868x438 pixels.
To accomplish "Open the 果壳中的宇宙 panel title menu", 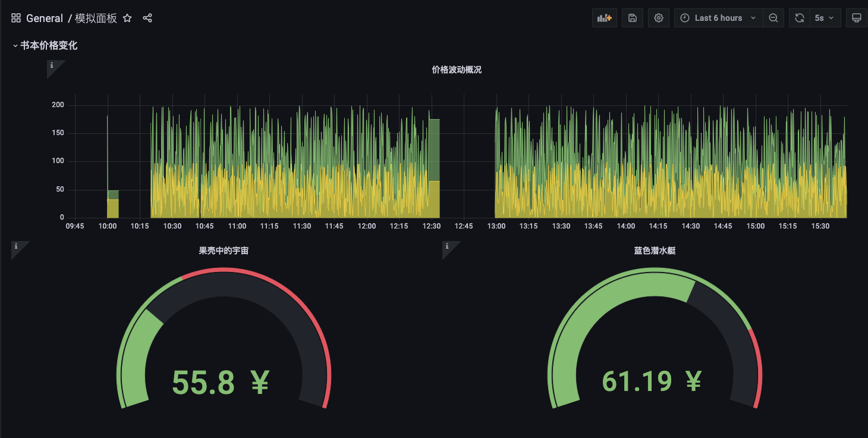I will pos(224,251).
